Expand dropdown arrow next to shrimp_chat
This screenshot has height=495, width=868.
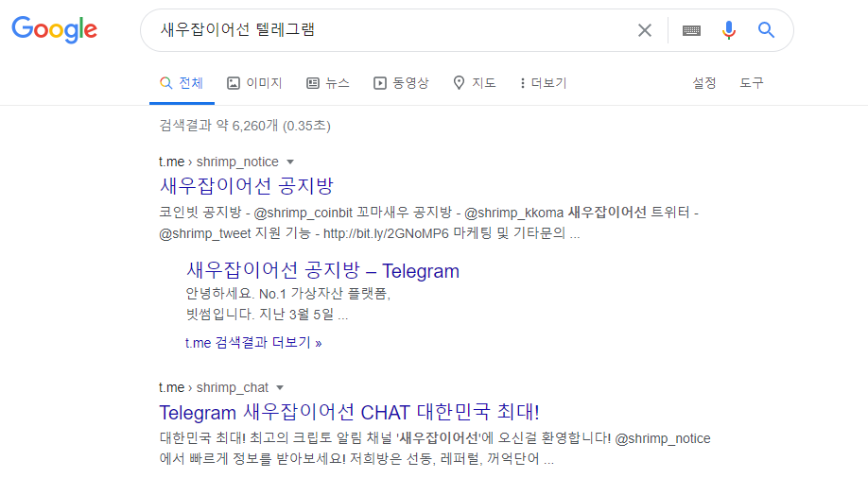click(x=280, y=387)
